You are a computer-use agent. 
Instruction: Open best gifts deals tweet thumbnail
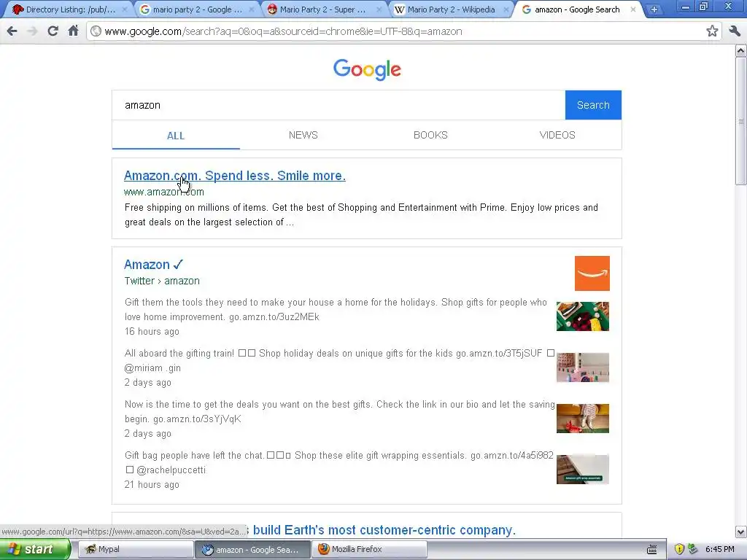click(x=583, y=418)
